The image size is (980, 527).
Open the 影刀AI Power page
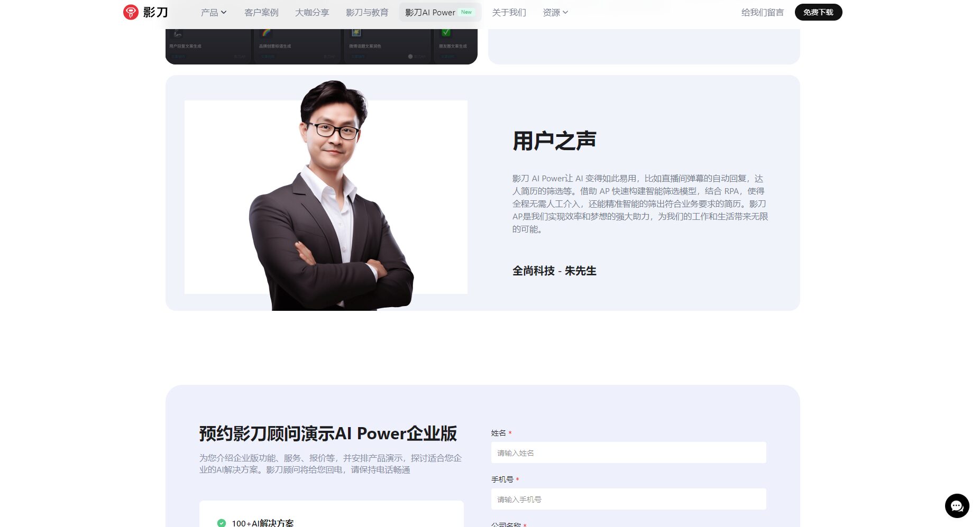pyautogui.click(x=429, y=12)
